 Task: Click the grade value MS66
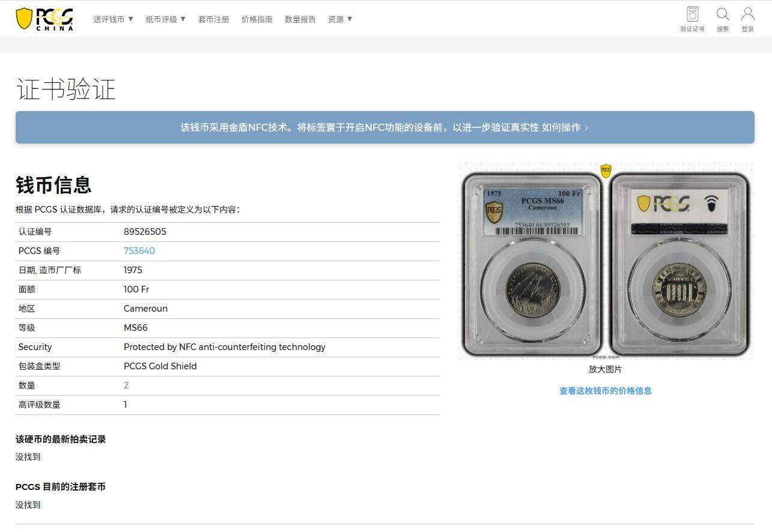136,328
